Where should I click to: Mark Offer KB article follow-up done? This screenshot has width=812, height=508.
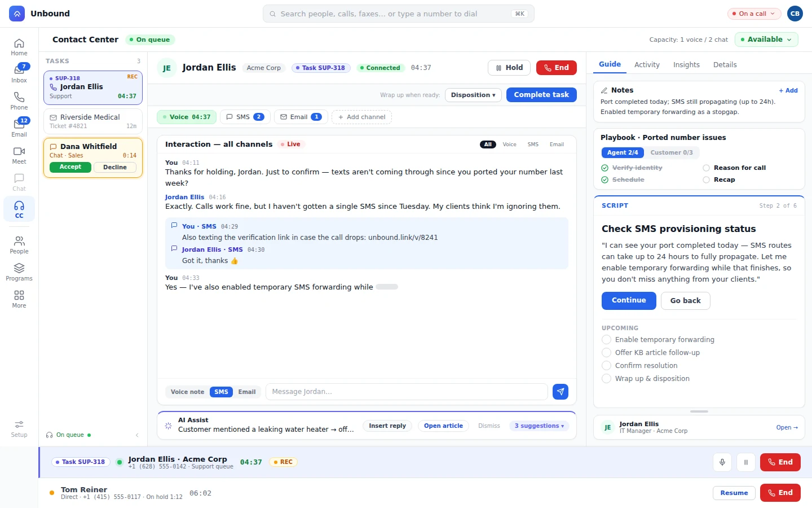[607, 353]
